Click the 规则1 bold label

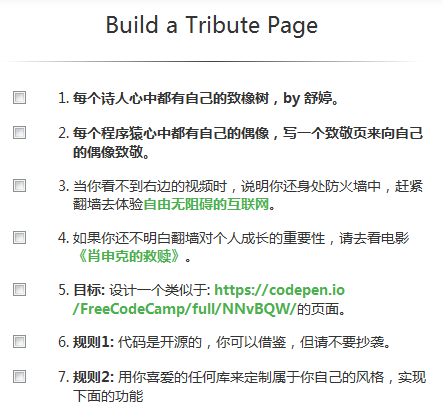tap(94, 342)
